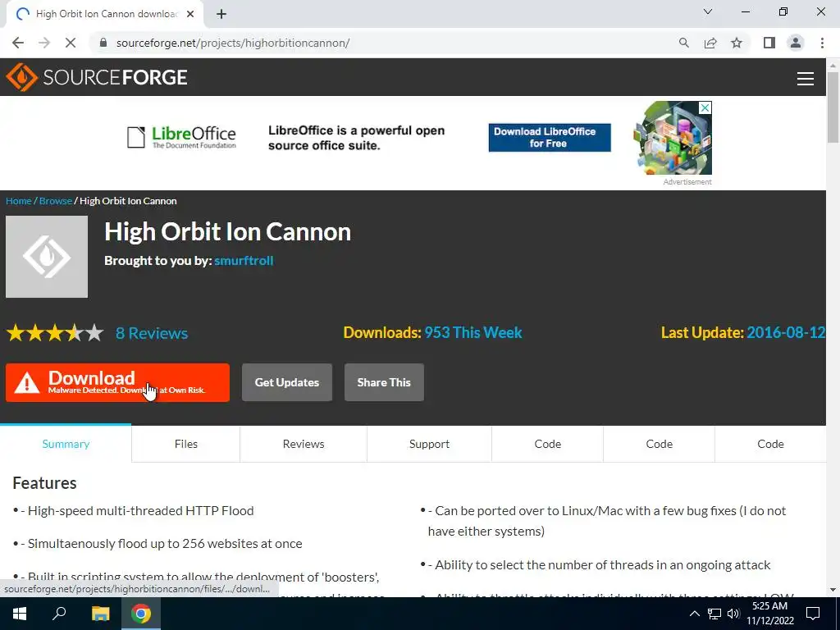This screenshot has width=840, height=630.
Task: Switch to the Support tab
Action: click(429, 444)
